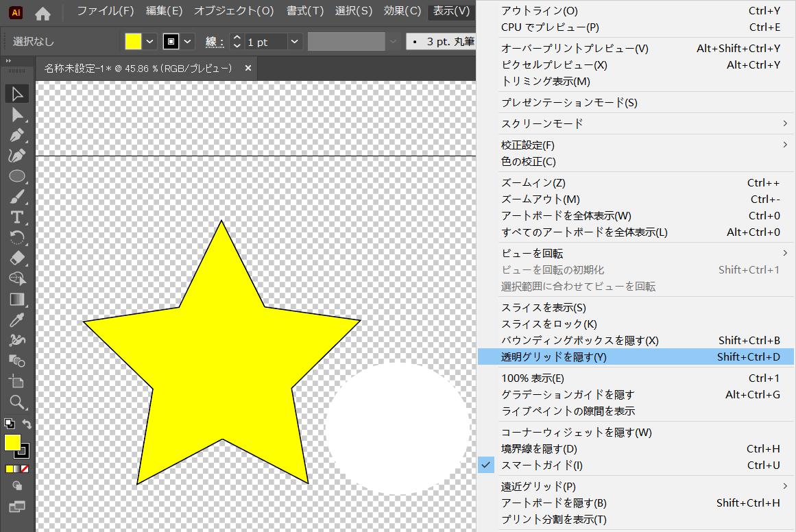The width and height of the screenshot is (796, 532).
Task: Open the Zoom tool
Action: pyautogui.click(x=17, y=402)
